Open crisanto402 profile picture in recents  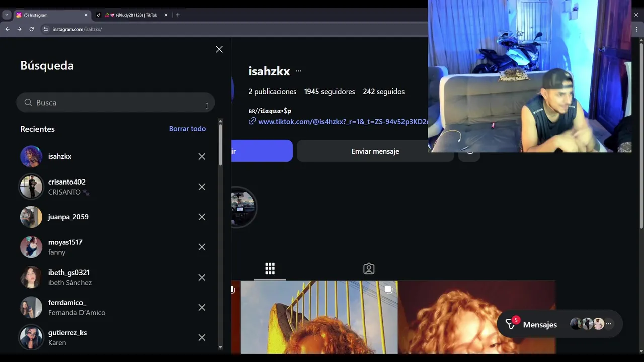[31, 187]
